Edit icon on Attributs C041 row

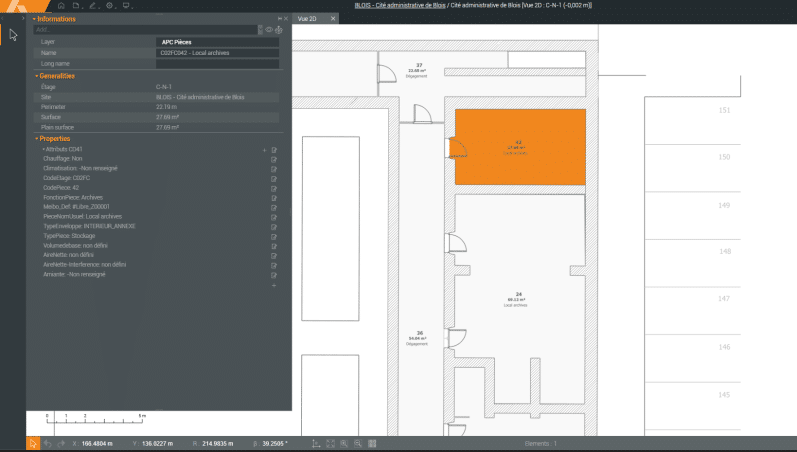274,150
